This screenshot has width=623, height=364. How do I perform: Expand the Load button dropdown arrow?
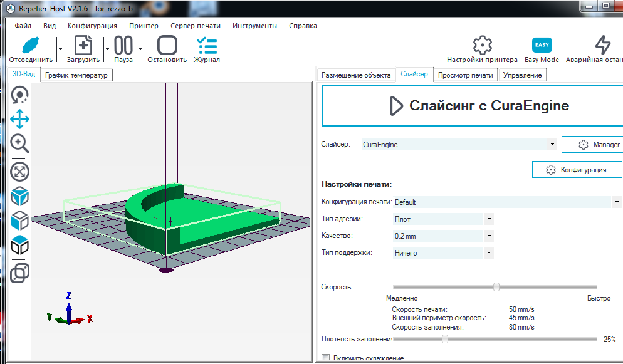[107, 49]
